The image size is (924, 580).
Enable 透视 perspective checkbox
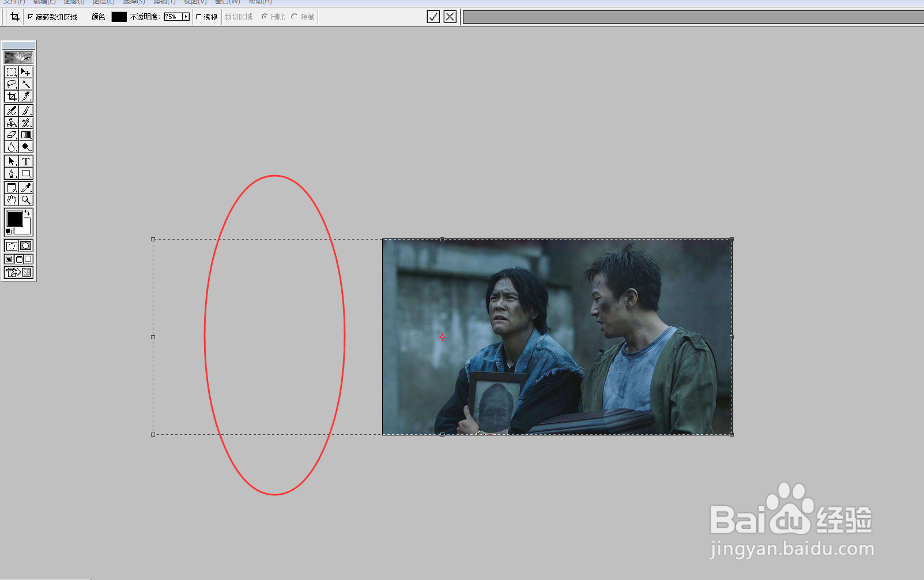(x=199, y=17)
